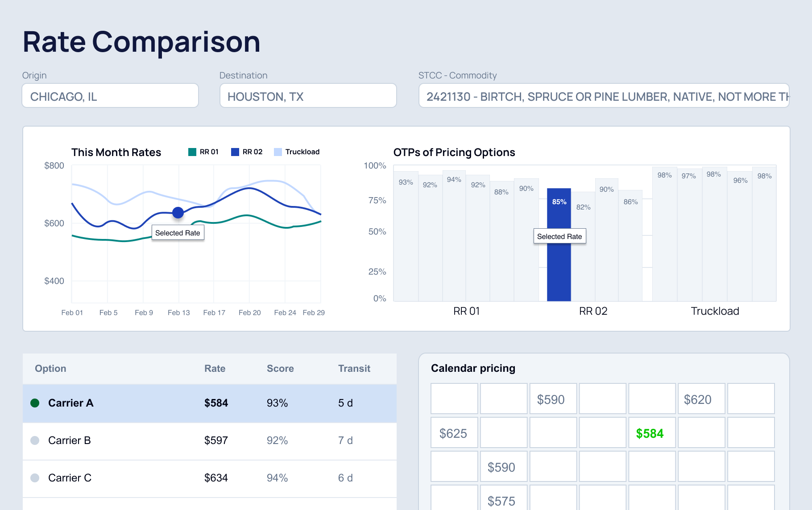Viewport: 812px width, 510px height.
Task: Click the highlighted 85% bar in OTP chart
Action: (559, 245)
